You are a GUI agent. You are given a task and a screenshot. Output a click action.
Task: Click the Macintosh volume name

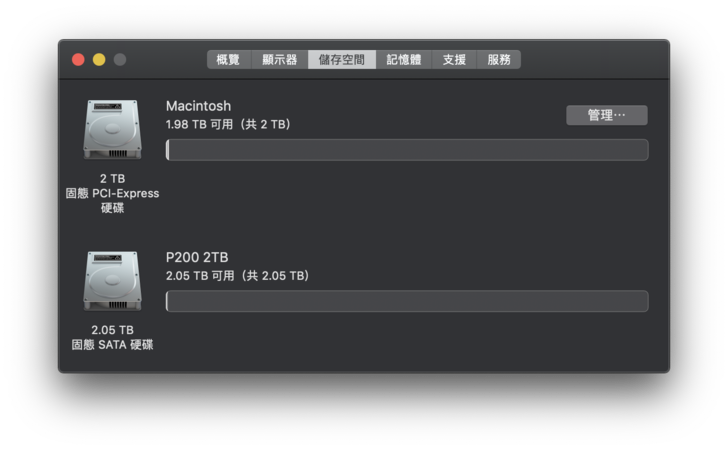[198, 106]
